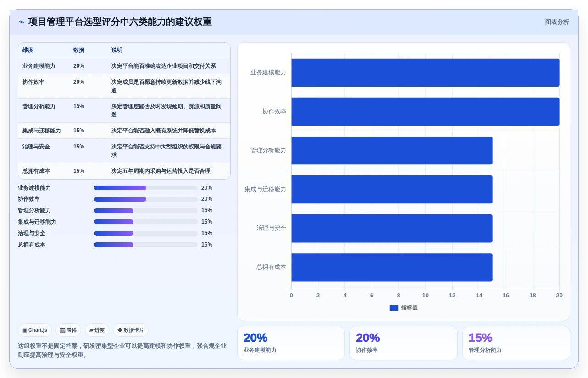Click the 维度 column header
Viewport: 588px width, 378px height.
point(28,50)
